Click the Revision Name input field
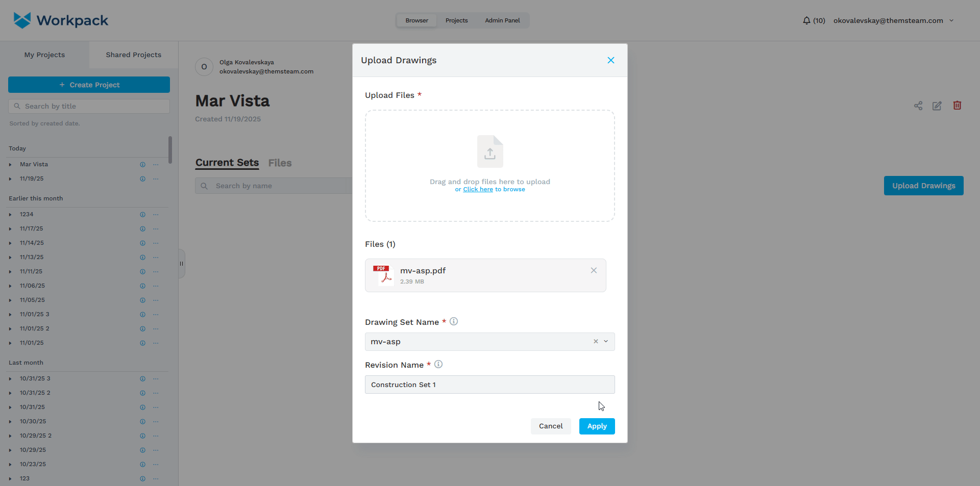980x486 pixels. (489, 385)
